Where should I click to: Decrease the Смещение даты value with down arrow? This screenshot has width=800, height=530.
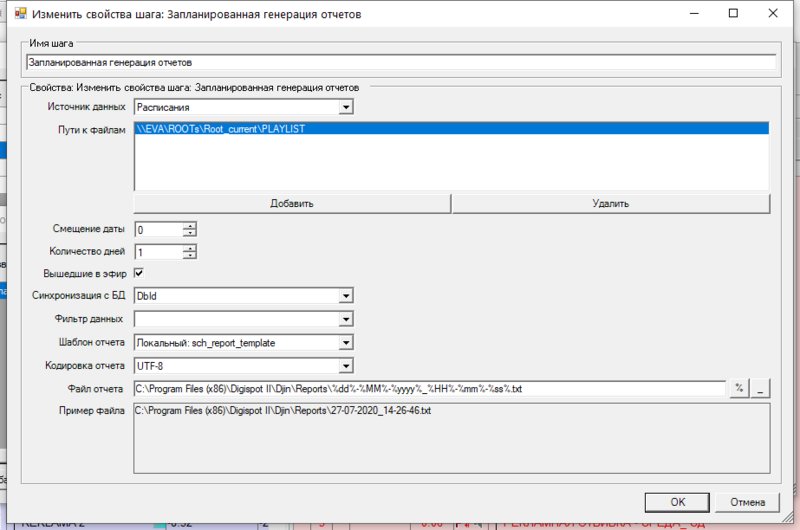[x=190, y=234]
